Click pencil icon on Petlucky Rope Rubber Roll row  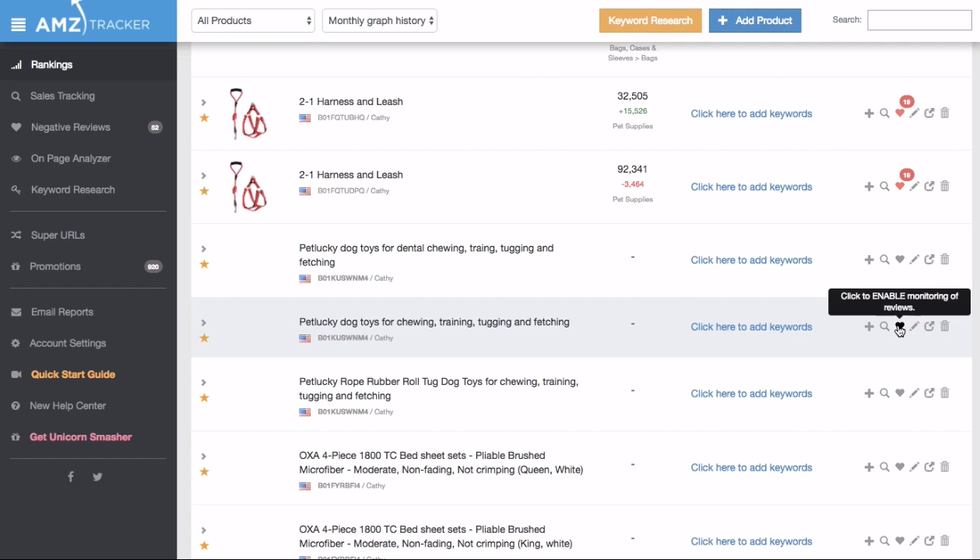(915, 394)
